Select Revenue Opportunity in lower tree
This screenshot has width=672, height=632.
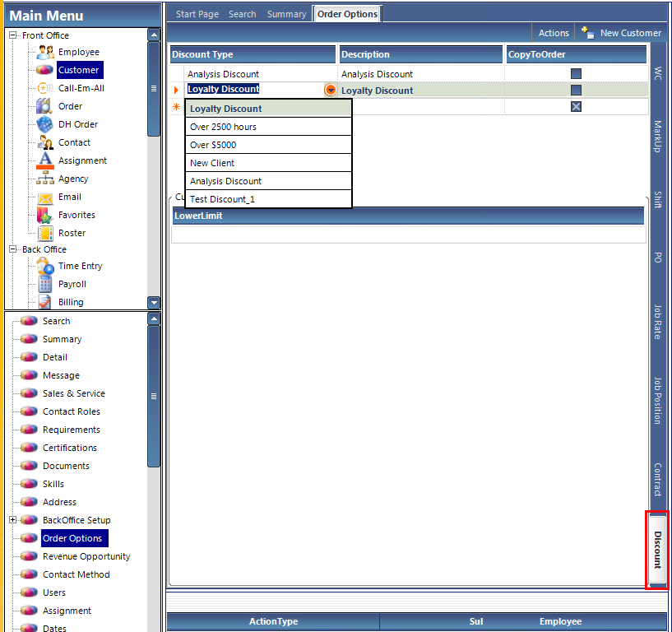click(x=86, y=556)
